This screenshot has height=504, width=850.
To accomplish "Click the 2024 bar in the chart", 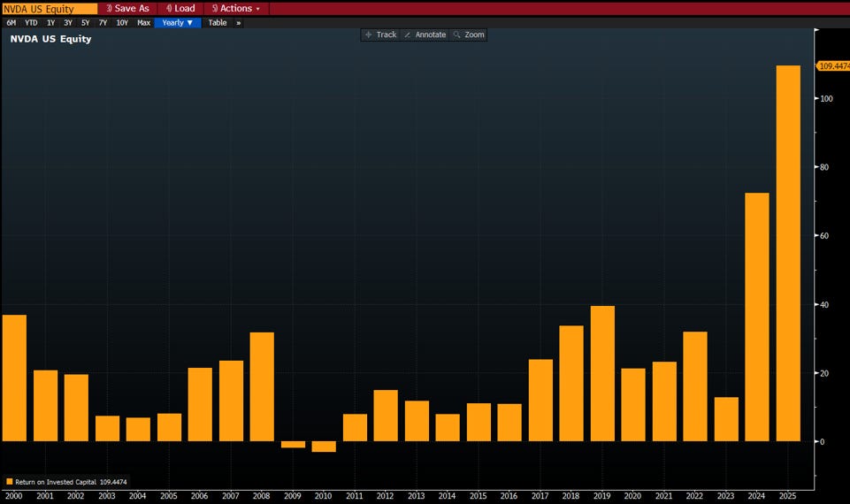I will click(x=757, y=317).
